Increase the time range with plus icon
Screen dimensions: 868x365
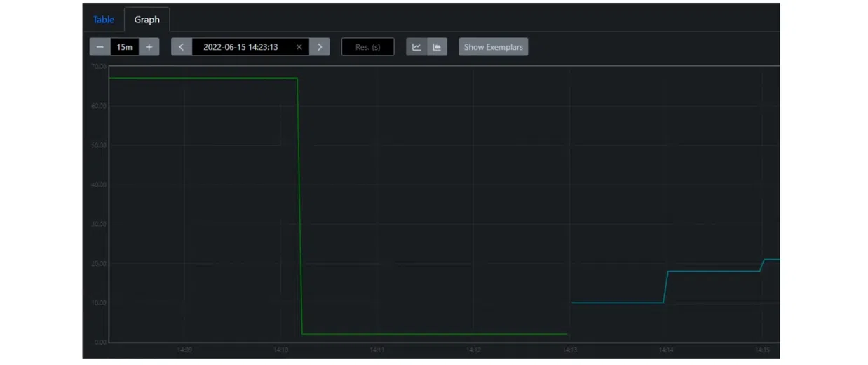(x=149, y=47)
